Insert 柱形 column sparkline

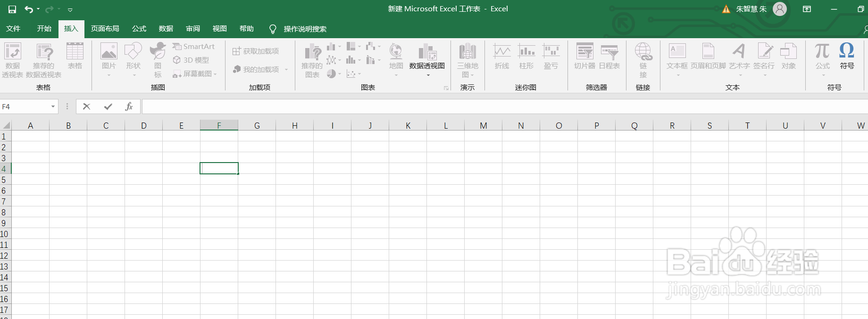coord(526,57)
